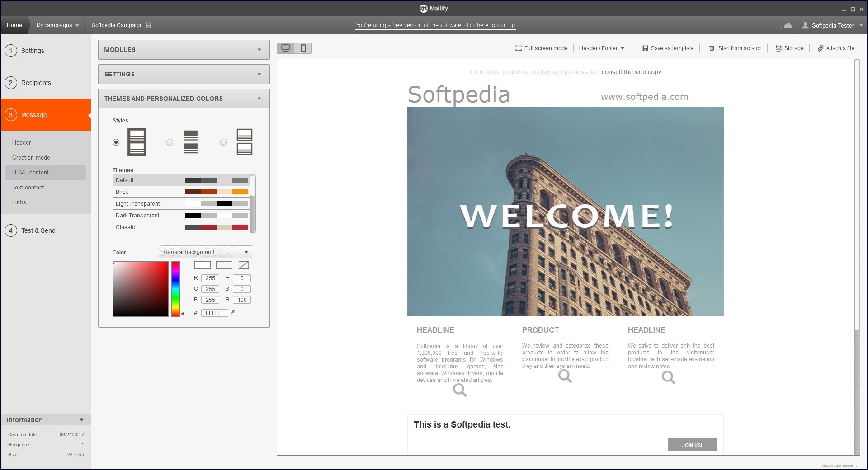Viewport: 868px width, 470px height.
Task: Open step 3 Message
Action: 45,115
